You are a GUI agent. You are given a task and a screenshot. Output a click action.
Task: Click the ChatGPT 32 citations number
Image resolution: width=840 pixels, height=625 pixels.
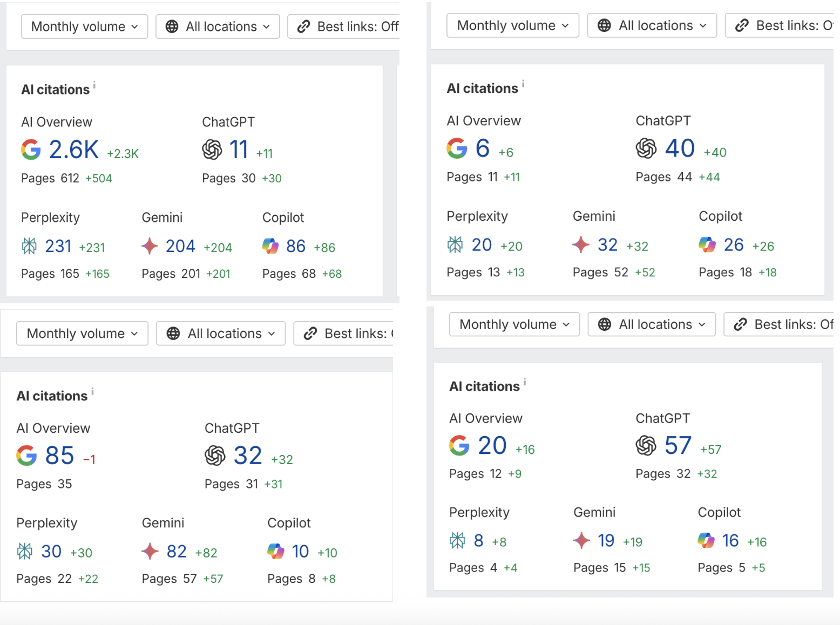tap(248, 456)
